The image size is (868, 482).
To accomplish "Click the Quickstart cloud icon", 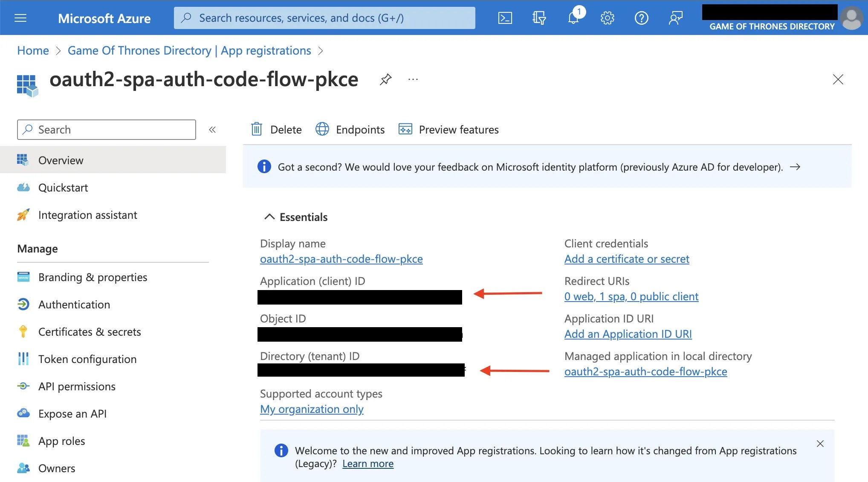I will (23, 188).
